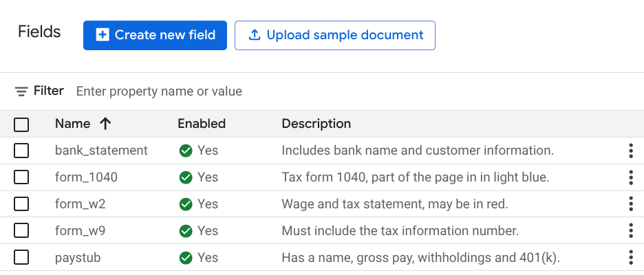
Task: Open the three-dot menu for form_w2
Action: coord(630,204)
